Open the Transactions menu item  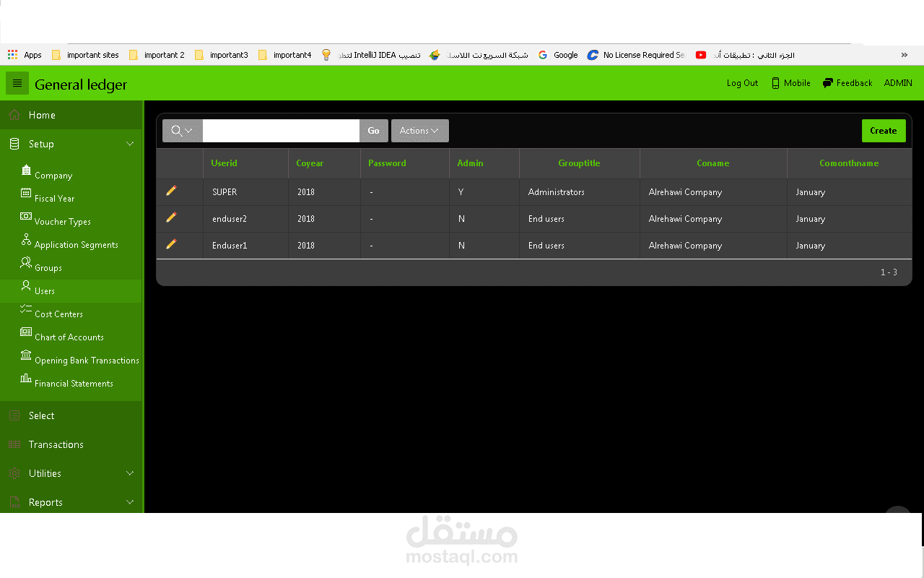[x=56, y=444]
